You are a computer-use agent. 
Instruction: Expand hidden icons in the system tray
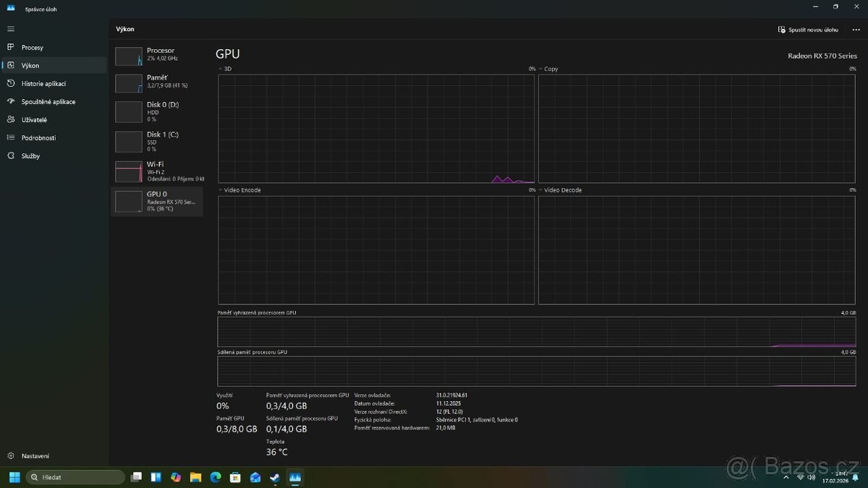(x=786, y=477)
